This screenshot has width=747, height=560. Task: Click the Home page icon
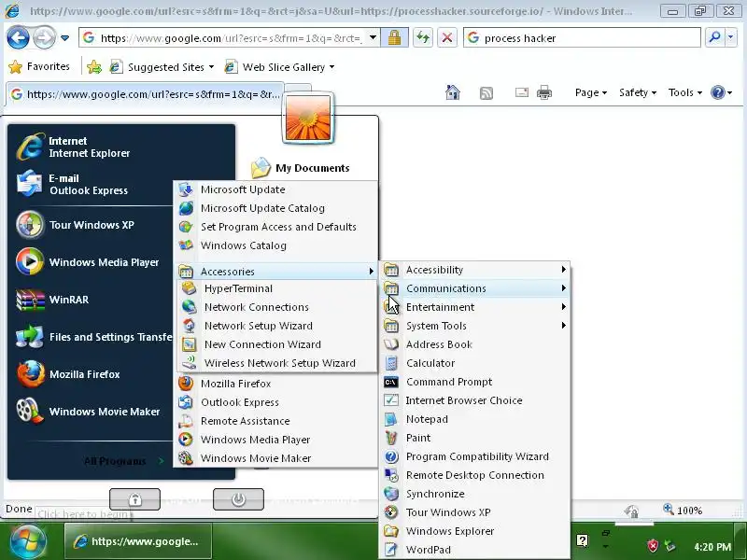pyautogui.click(x=453, y=92)
